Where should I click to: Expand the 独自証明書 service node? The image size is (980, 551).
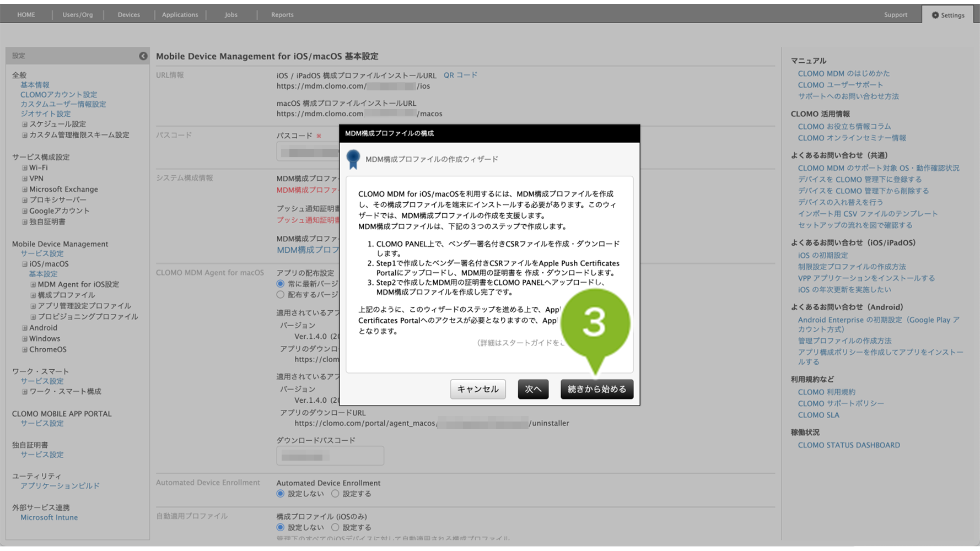coord(24,222)
